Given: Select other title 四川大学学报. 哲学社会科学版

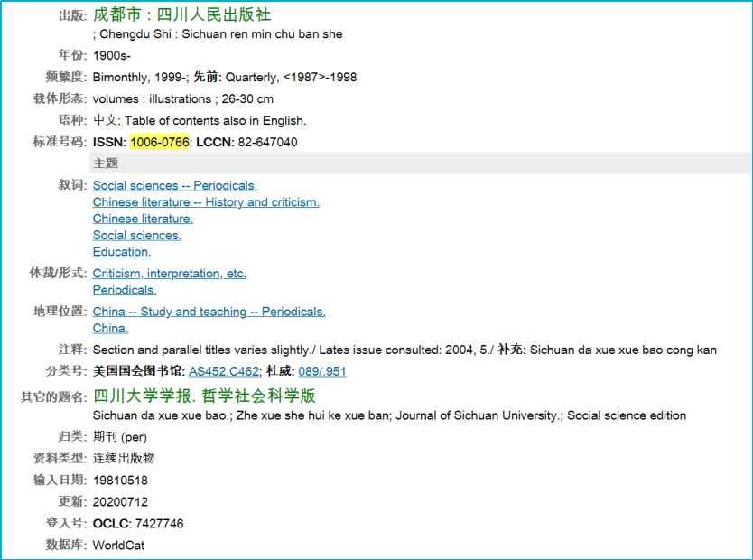Looking at the screenshot, I should (x=204, y=397).
